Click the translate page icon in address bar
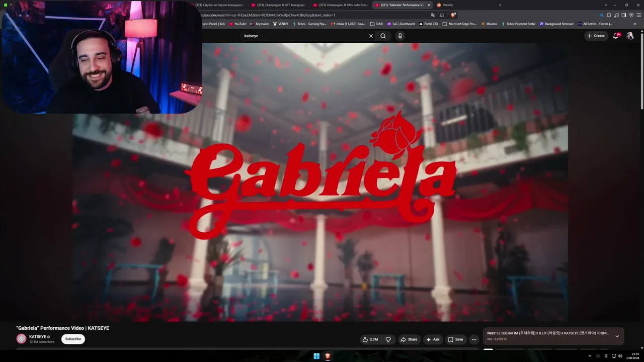 [x=433, y=15]
